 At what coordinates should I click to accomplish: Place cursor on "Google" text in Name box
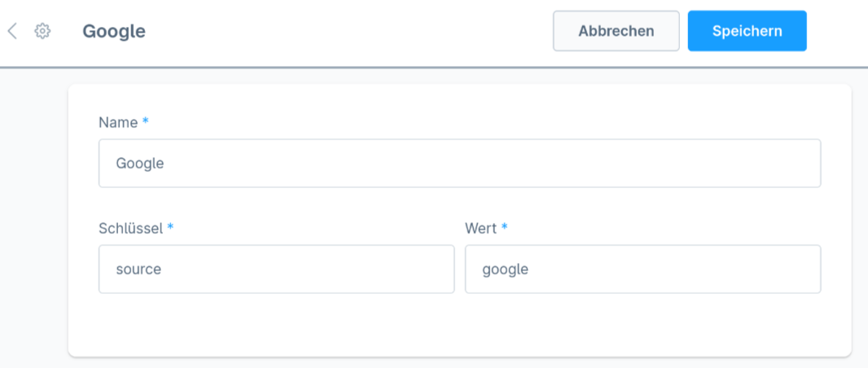tap(140, 163)
